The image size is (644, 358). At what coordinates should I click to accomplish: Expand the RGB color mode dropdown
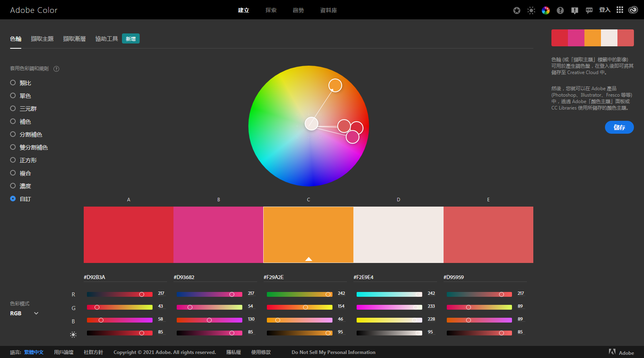pos(24,313)
